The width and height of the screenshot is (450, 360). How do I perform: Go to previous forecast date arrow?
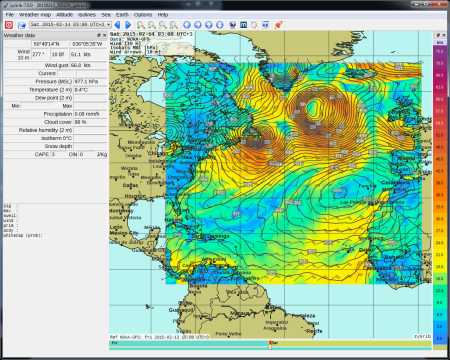pyautogui.click(x=117, y=25)
